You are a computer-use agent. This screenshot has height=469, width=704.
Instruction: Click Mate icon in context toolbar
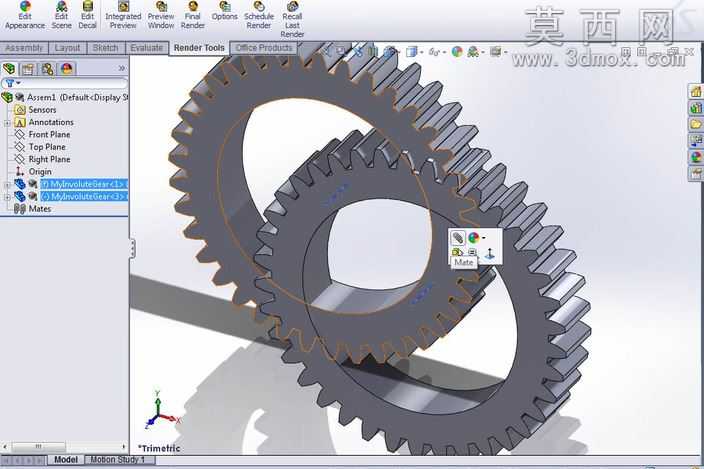[x=458, y=238]
